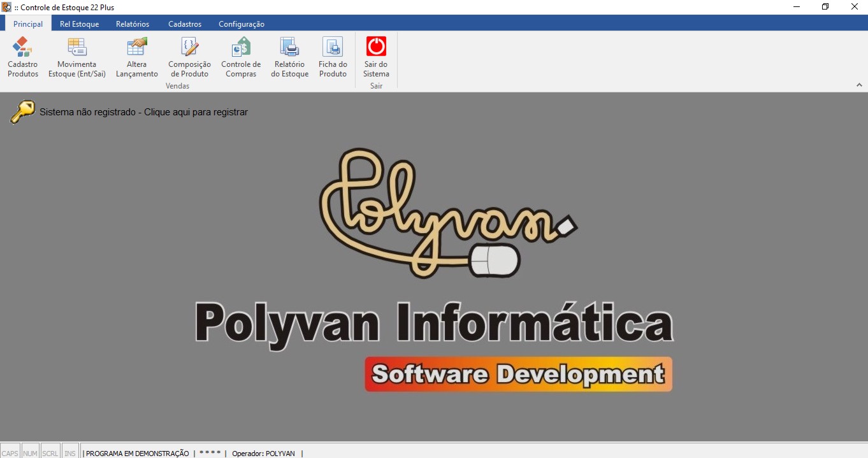
Task: Open the Relatórios tab
Action: [x=133, y=24]
